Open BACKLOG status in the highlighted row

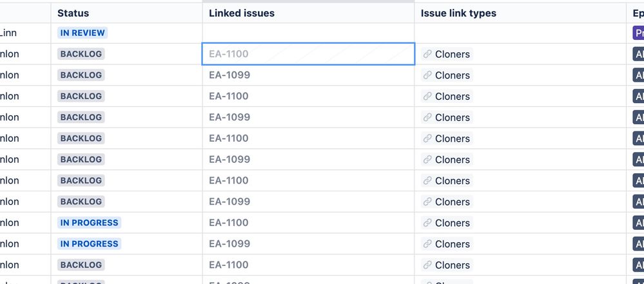pyautogui.click(x=81, y=54)
